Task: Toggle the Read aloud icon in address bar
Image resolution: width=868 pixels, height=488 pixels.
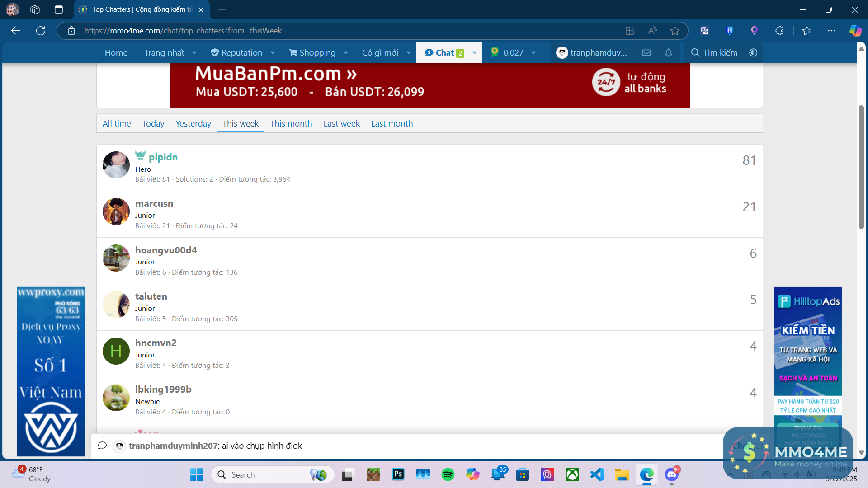Action: pyautogui.click(x=652, y=31)
